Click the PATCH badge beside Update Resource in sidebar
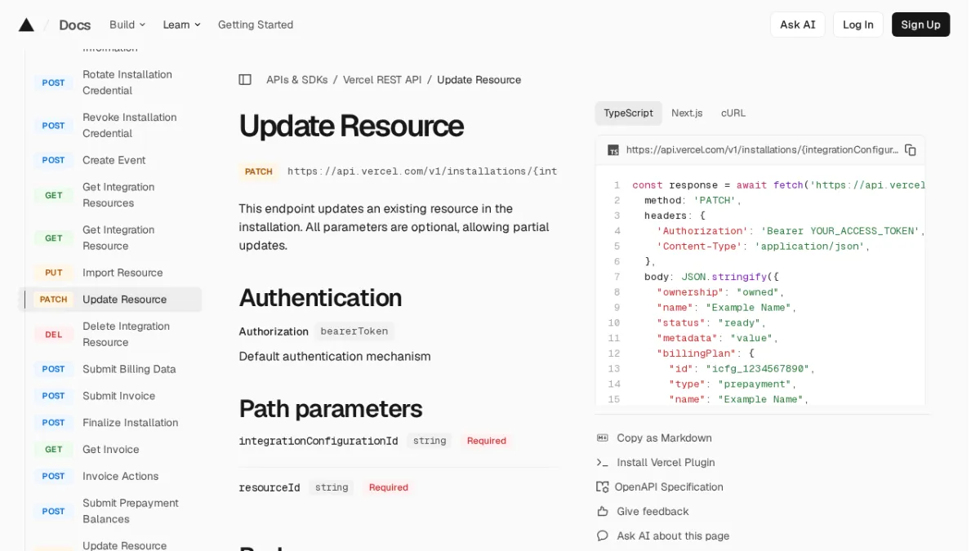Viewport: 980px width, 551px height. (54, 300)
